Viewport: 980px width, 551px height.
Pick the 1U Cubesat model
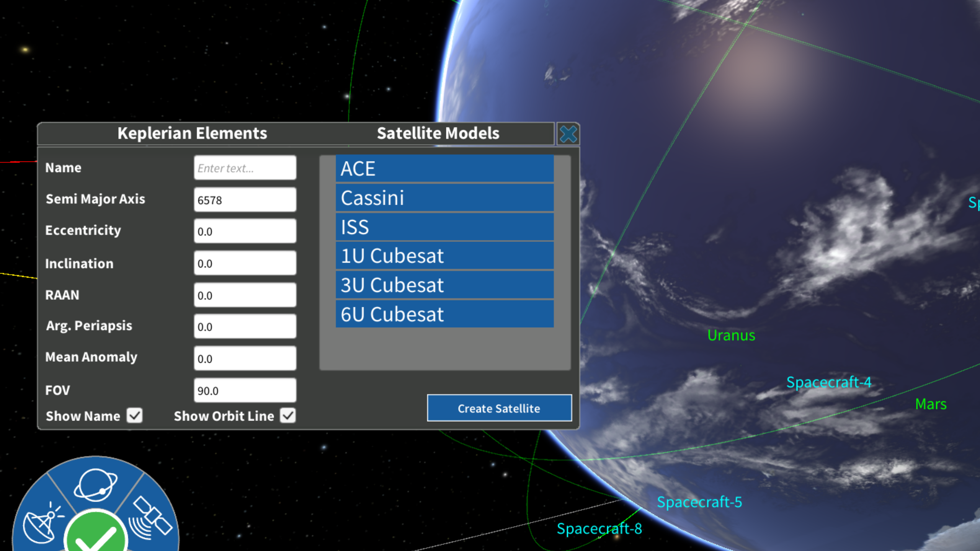click(x=444, y=256)
